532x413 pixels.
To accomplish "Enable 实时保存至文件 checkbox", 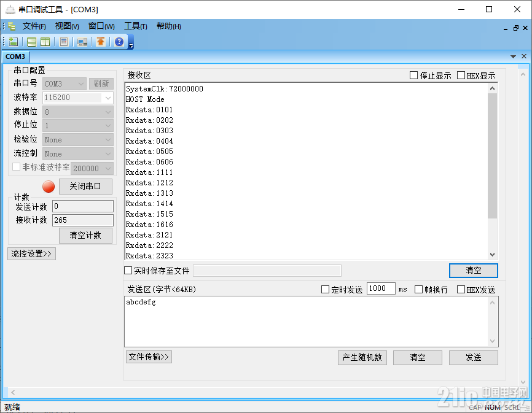I will pyautogui.click(x=128, y=271).
